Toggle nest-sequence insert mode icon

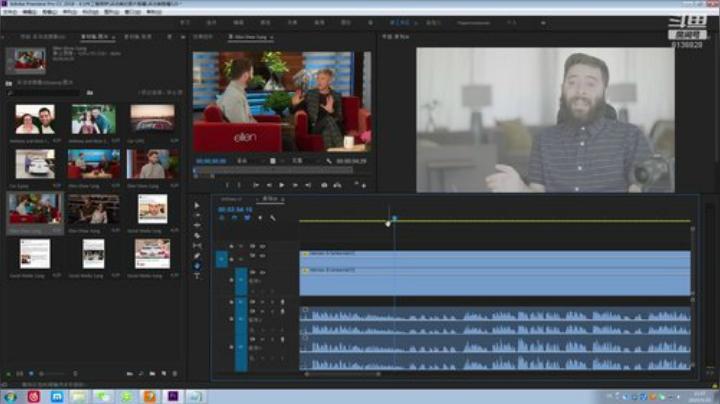(222, 218)
